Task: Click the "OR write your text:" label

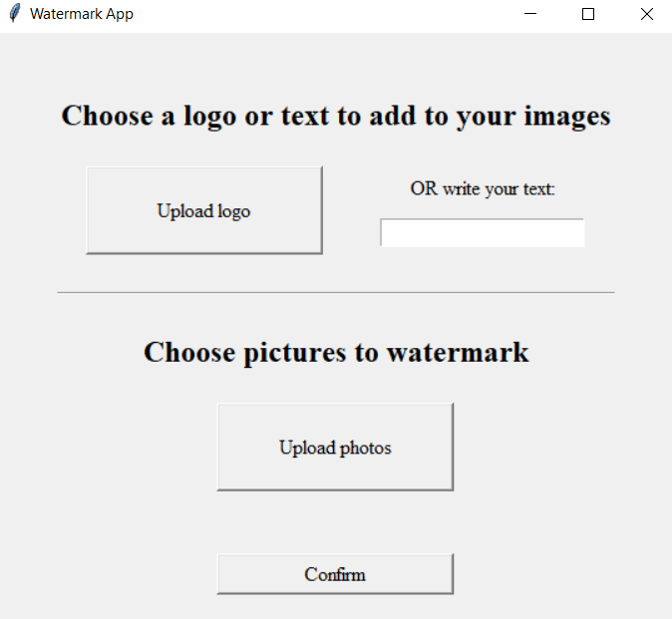Action: 483,188
